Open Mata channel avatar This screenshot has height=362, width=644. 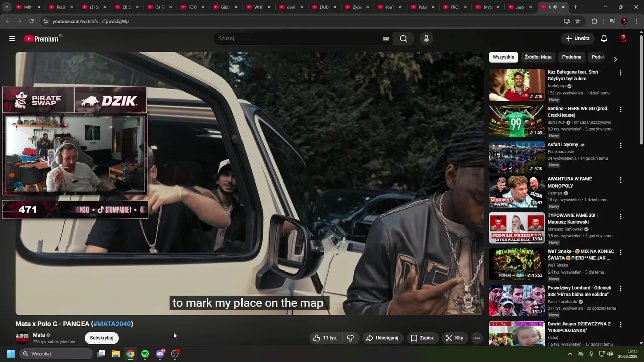click(22, 338)
